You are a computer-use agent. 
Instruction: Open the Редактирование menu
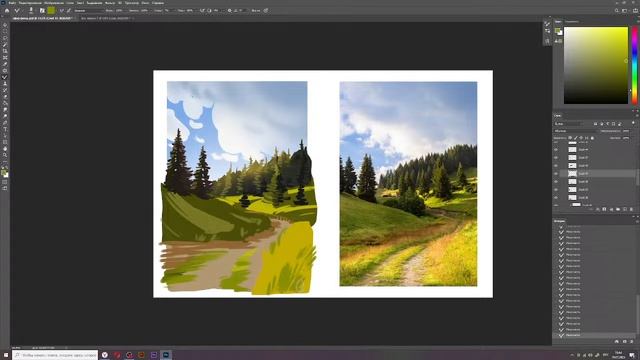tap(30, 3)
